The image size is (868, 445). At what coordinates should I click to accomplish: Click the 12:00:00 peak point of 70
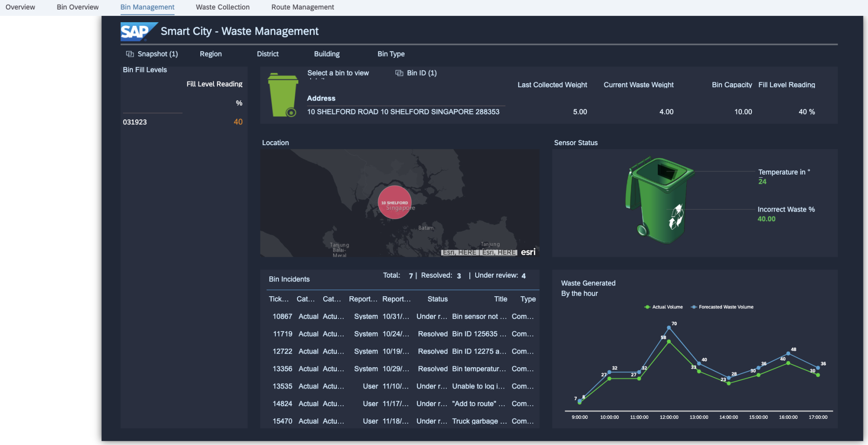pyautogui.click(x=669, y=328)
